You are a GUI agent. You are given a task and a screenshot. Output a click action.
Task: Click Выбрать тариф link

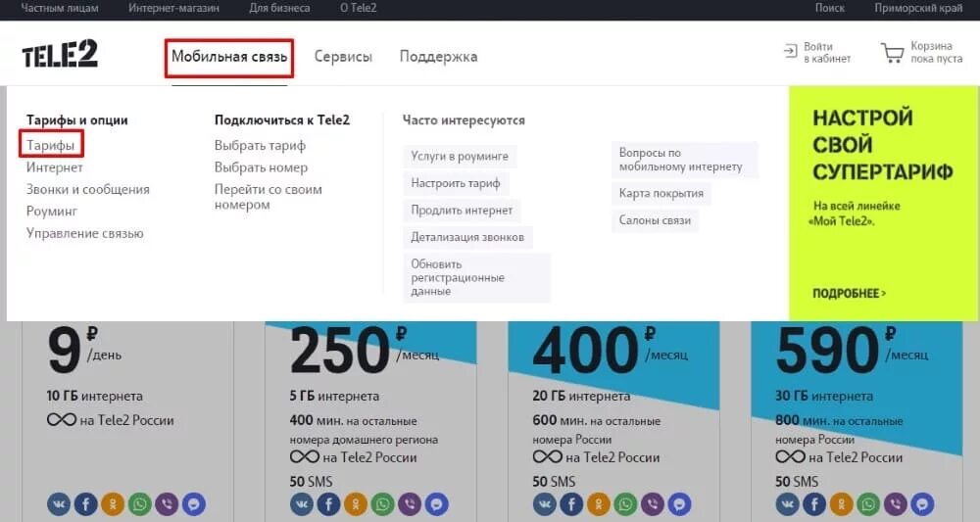[x=260, y=146]
